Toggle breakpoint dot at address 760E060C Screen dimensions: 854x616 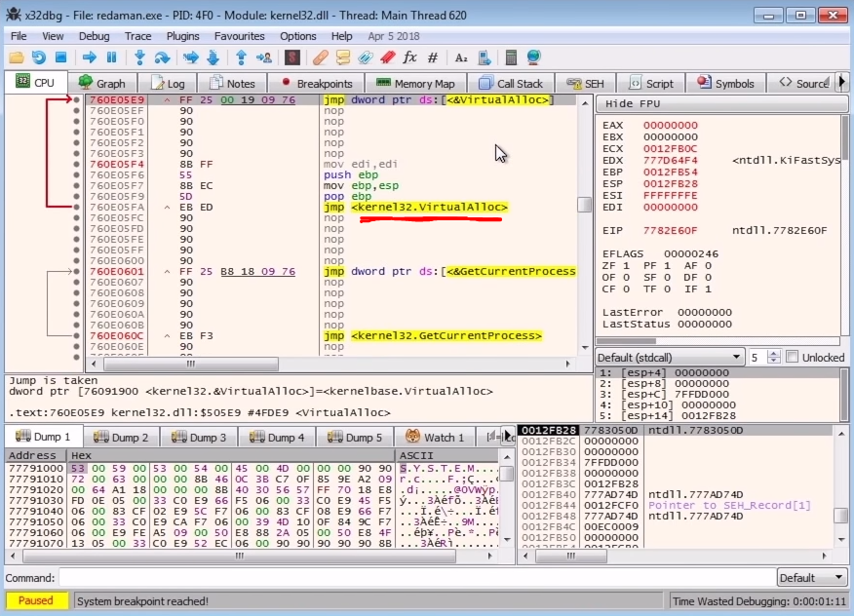click(77, 335)
